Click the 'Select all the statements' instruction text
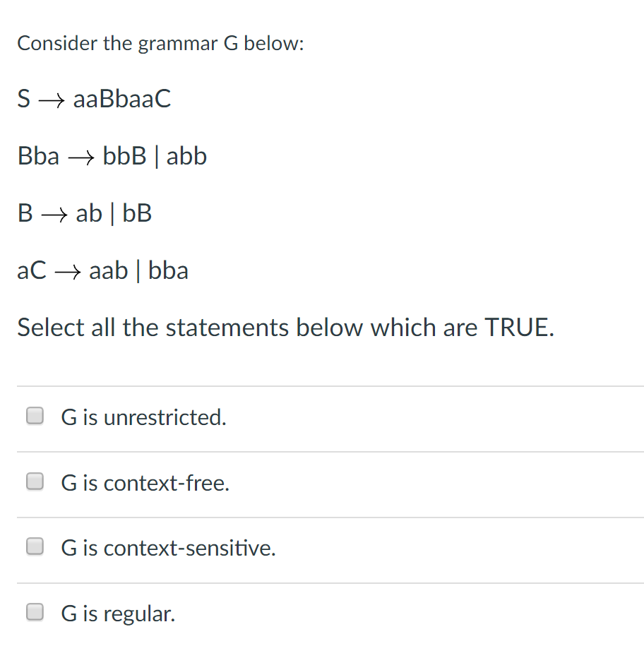Screen dimensions: 644x658 pyautogui.click(x=285, y=327)
